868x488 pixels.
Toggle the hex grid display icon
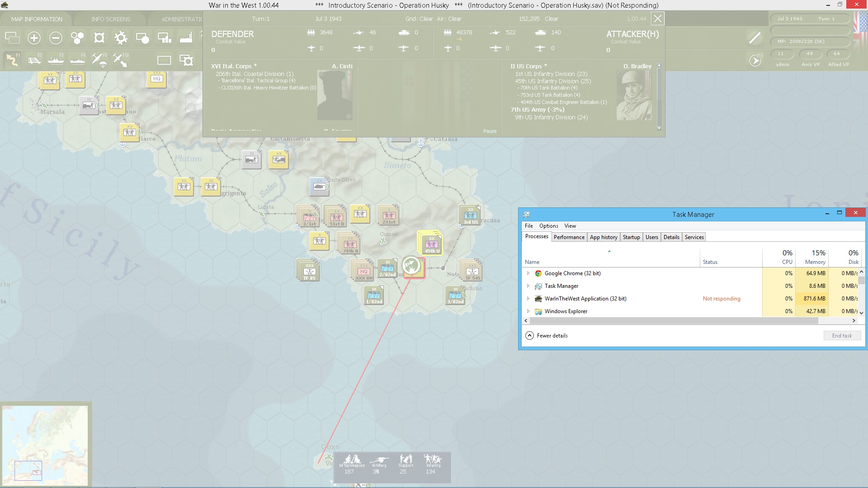pyautogui.click(x=77, y=38)
